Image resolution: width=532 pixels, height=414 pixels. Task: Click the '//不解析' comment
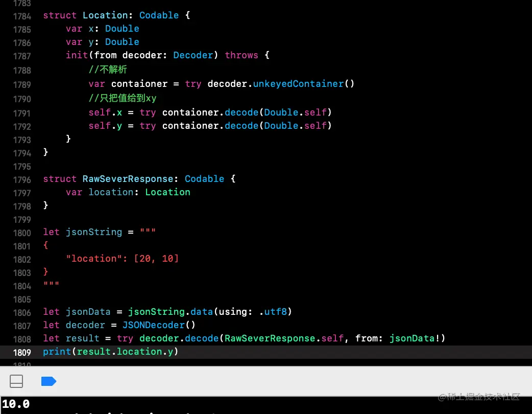click(x=108, y=70)
